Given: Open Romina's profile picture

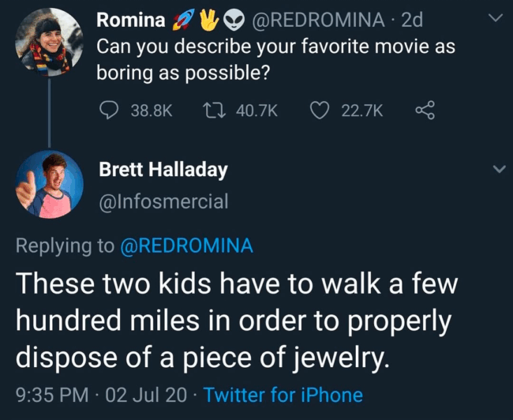Looking at the screenshot, I should 49,42.
